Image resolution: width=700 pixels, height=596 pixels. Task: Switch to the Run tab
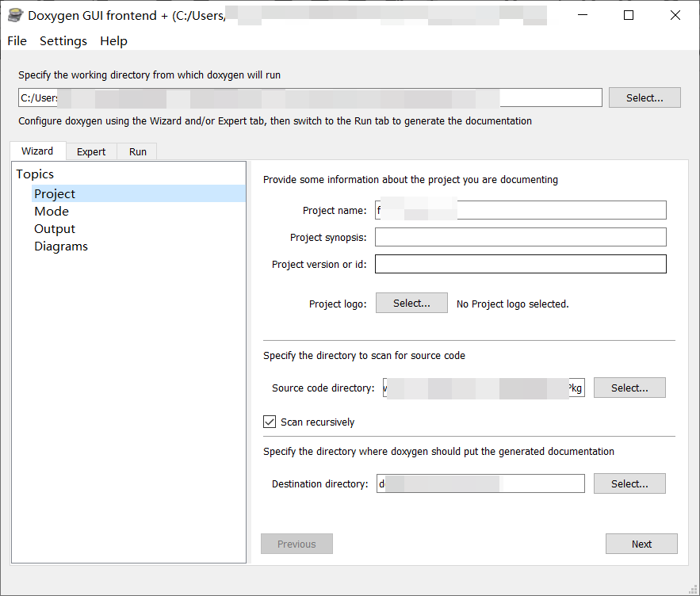(x=138, y=151)
